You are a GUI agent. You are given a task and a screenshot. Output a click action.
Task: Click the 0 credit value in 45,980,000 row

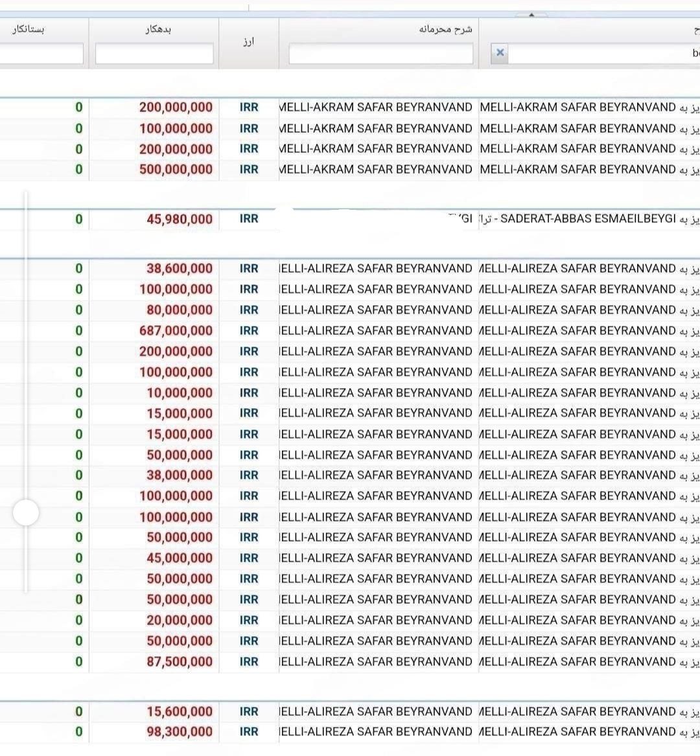[79, 220]
